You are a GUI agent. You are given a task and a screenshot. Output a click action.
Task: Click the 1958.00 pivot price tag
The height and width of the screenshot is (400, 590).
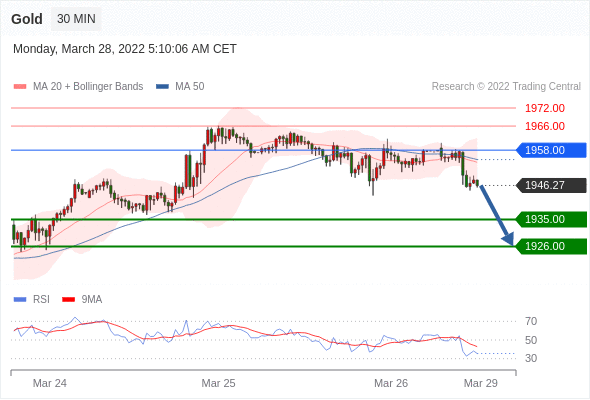pos(551,150)
